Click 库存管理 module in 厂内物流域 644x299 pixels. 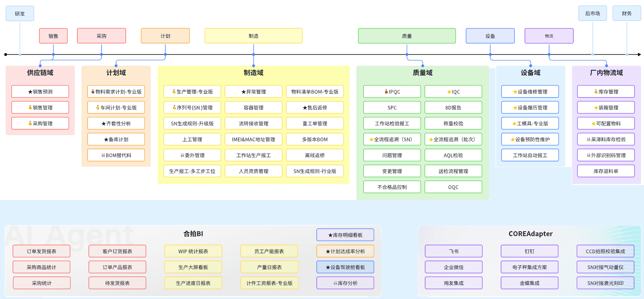click(606, 91)
